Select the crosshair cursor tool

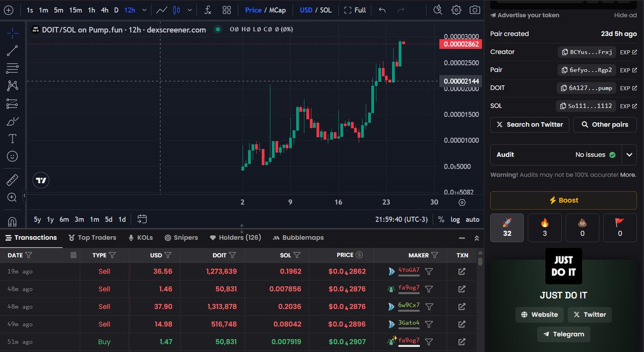pos(12,33)
